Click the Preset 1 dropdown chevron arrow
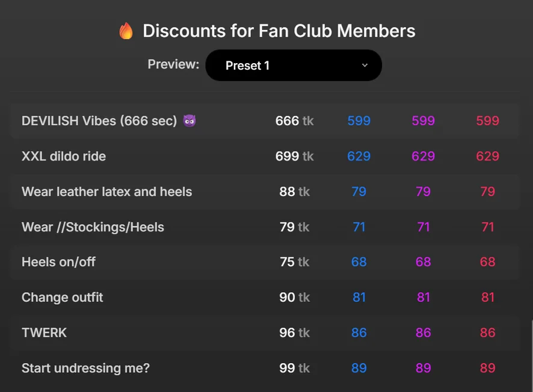This screenshot has width=533, height=392. [x=365, y=66]
